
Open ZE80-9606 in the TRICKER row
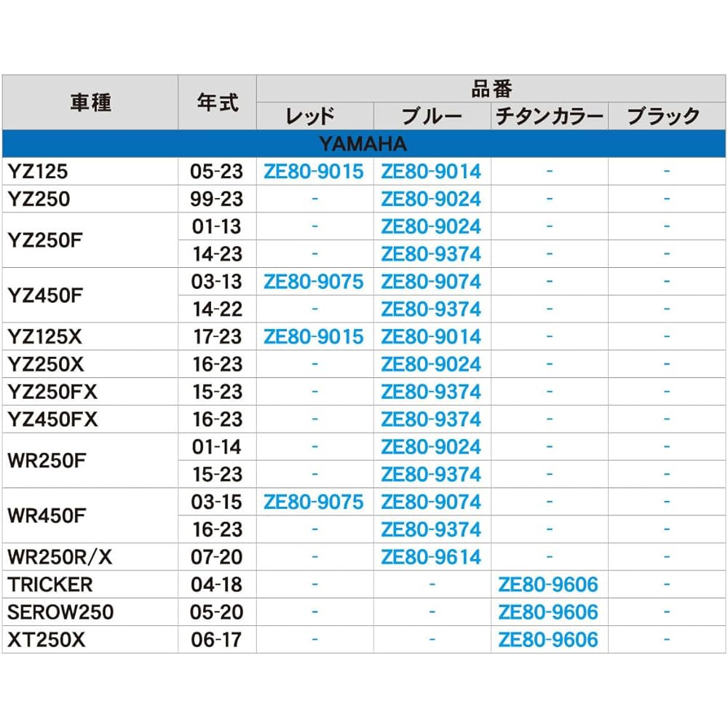click(548, 584)
